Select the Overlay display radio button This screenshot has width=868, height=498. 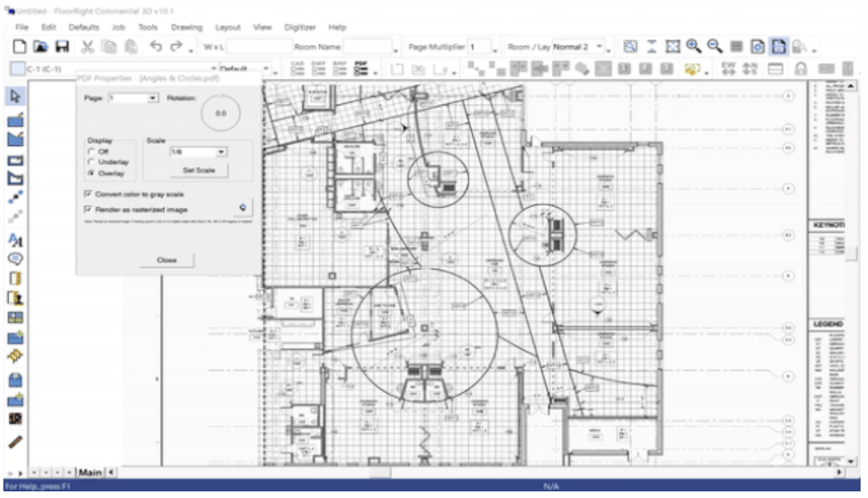point(91,174)
